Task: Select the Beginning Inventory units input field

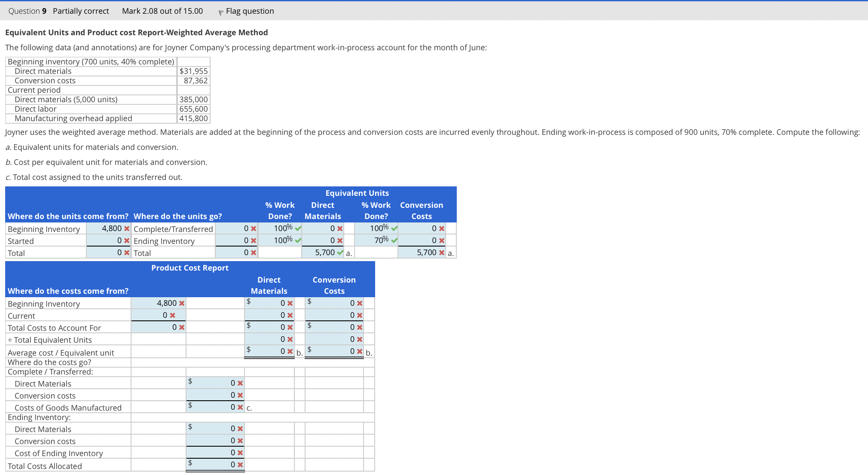Action: click(x=105, y=228)
